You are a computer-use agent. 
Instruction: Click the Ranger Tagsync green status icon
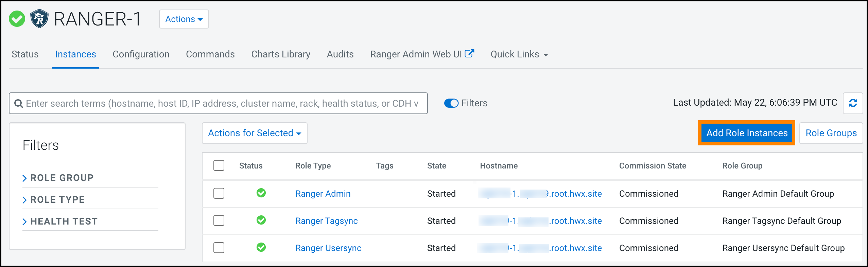pyautogui.click(x=261, y=220)
